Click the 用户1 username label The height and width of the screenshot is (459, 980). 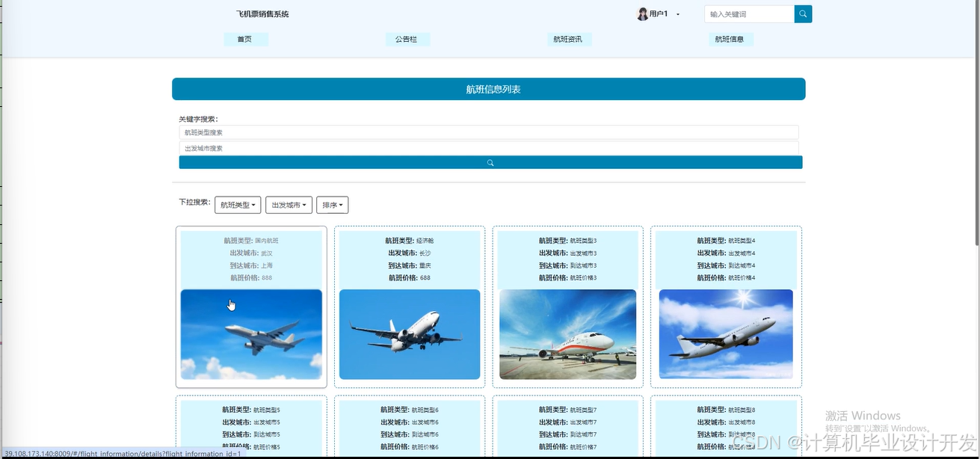pyautogui.click(x=659, y=14)
